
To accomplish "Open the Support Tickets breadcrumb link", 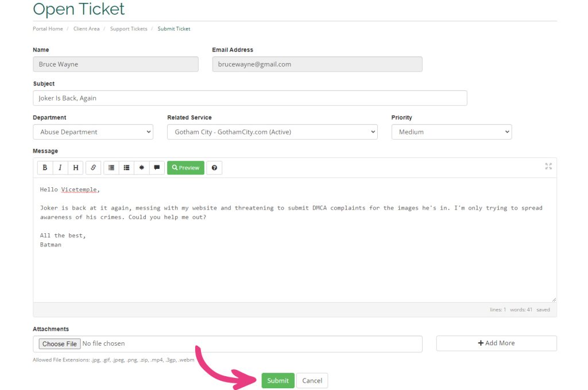I will click(x=129, y=29).
